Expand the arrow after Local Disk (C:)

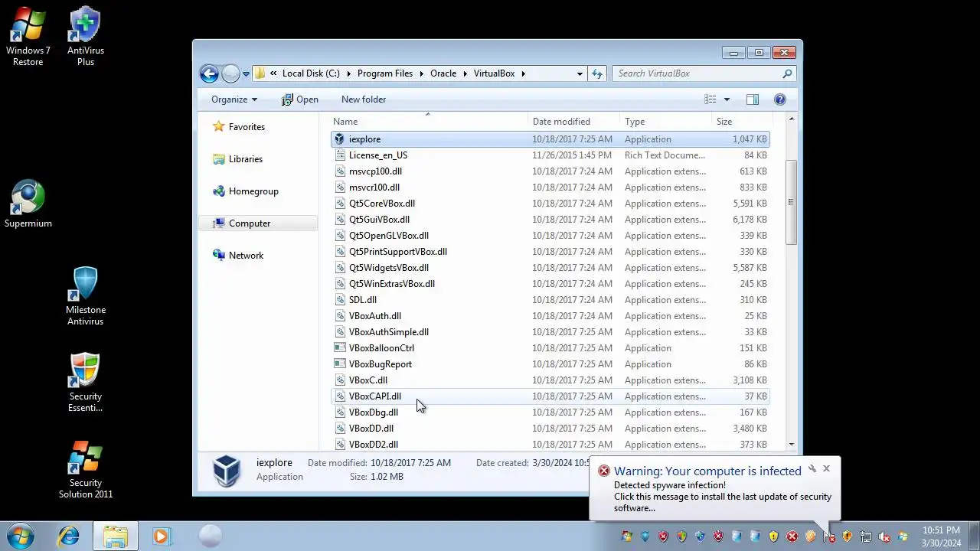348,73
